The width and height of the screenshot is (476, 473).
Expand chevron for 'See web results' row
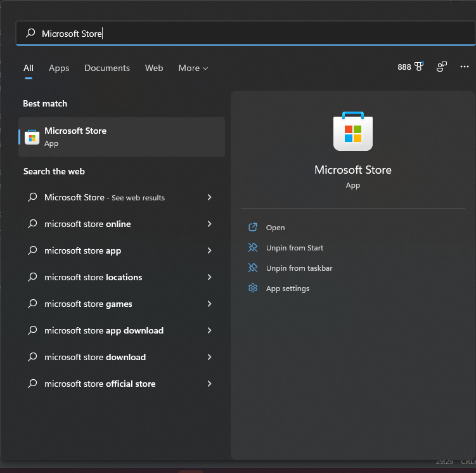[209, 197]
